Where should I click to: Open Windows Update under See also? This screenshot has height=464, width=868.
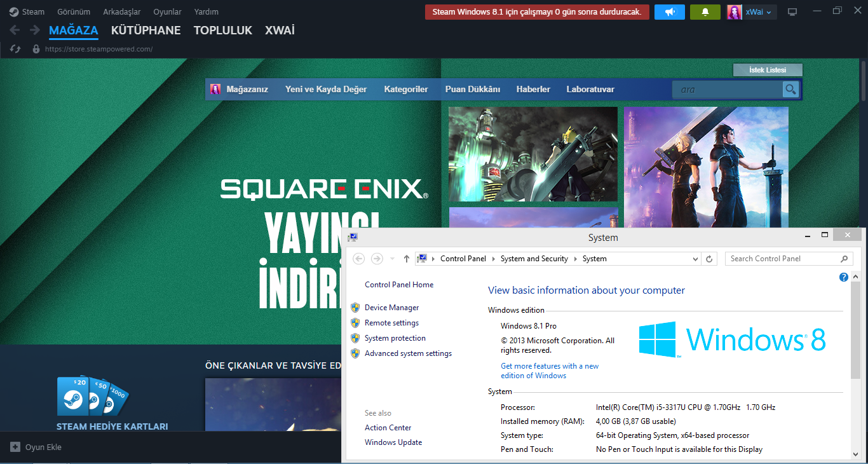coord(393,442)
